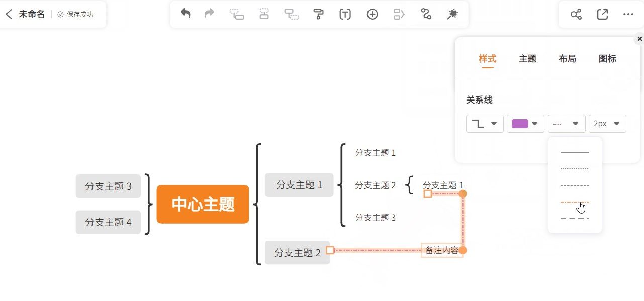Open the three-dots more menu
This screenshot has height=301, width=644.
pyautogui.click(x=628, y=14)
